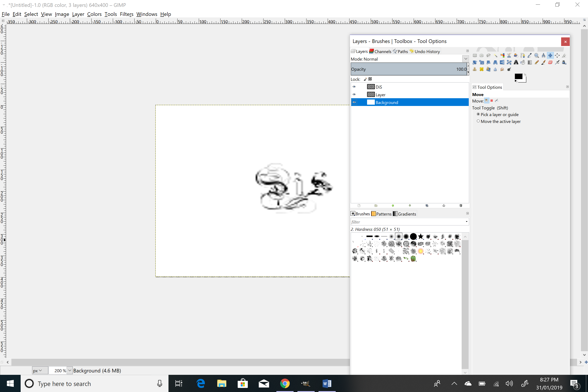Image resolution: width=588 pixels, height=392 pixels.
Task: Toggle visibility of the layer named Layer
Action: (354, 95)
